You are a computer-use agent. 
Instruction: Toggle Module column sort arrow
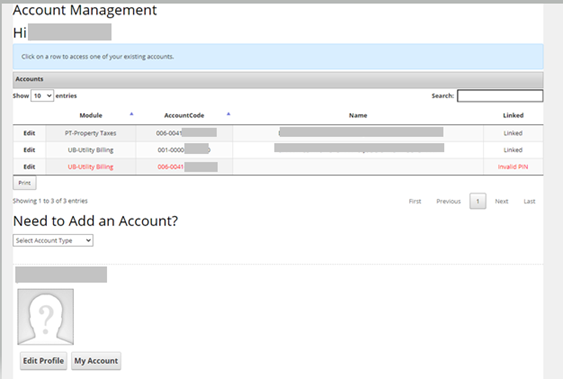click(131, 114)
